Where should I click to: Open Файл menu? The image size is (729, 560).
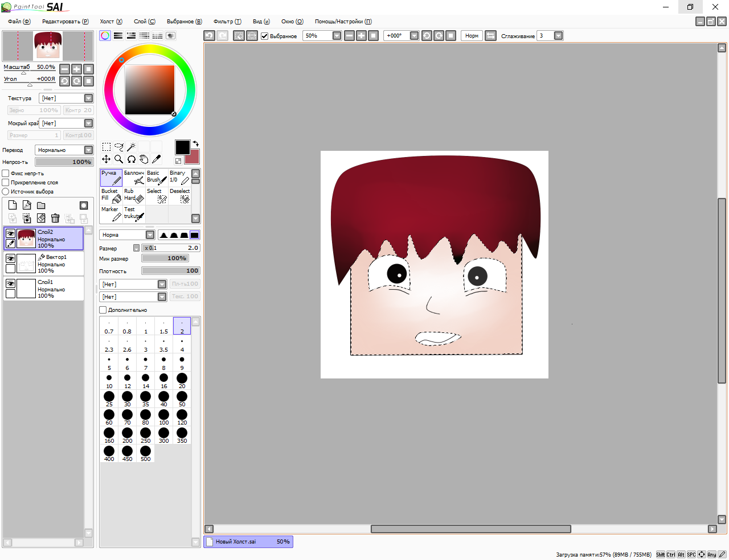[x=19, y=22]
